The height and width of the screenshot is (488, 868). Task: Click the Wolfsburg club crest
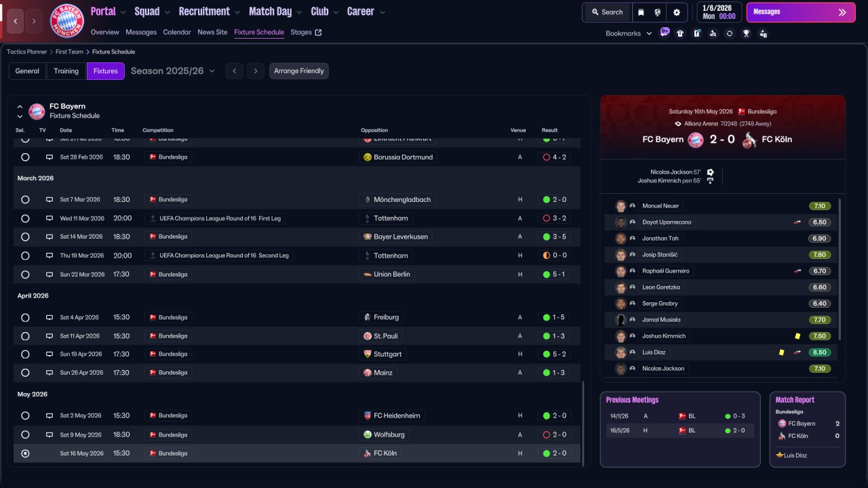pyautogui.click(x=368, y=434)
